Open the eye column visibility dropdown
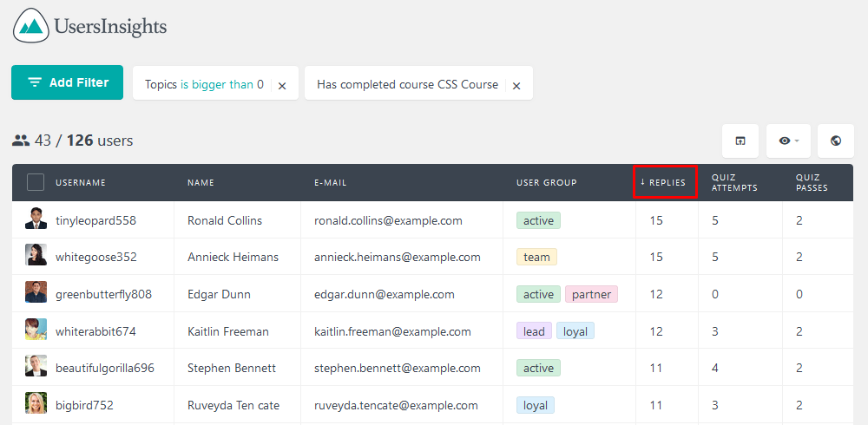Viewport: 868px width, 425px height. coord(788,141)
